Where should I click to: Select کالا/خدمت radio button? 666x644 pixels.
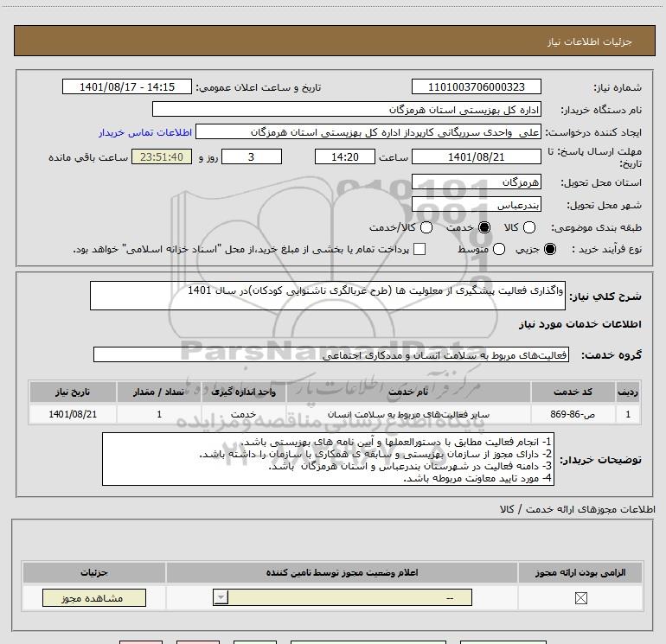[426, 227]
